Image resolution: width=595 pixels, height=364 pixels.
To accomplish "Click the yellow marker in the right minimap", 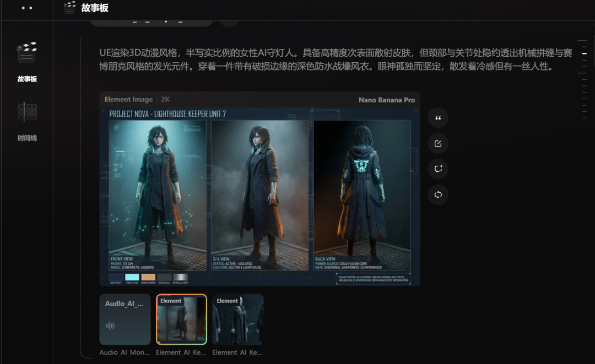I will [x=585, y=53].
